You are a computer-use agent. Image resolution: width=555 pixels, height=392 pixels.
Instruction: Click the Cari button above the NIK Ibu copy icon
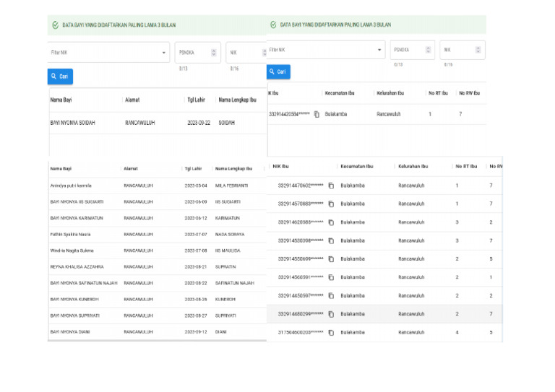click(x=277, y=72)
